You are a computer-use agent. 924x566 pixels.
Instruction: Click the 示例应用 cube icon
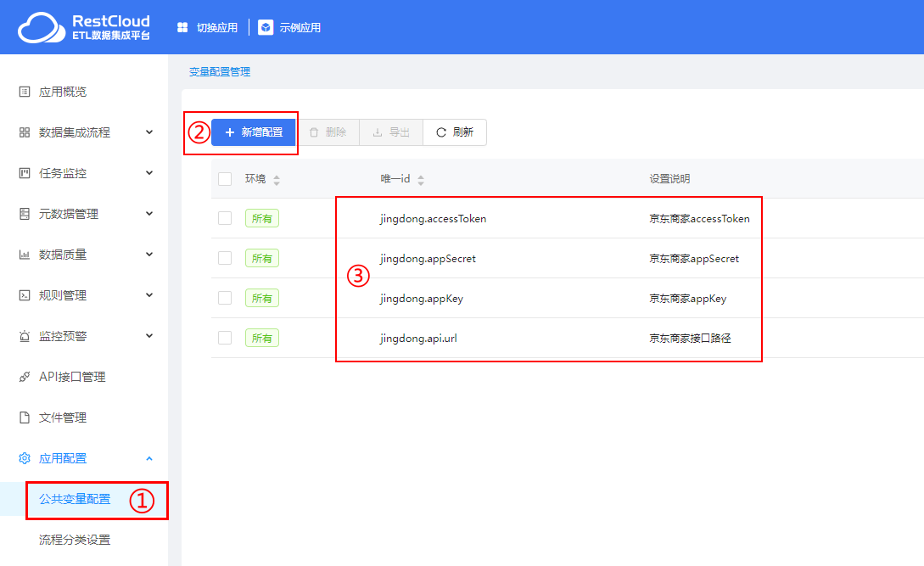click(x=266, y=27)
